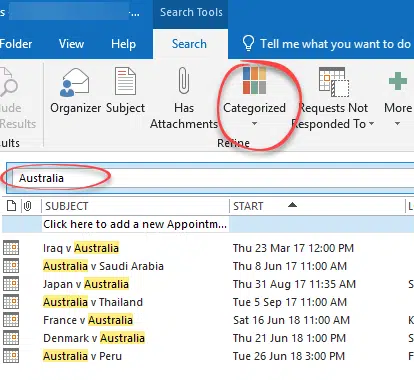Click the Subject refine icon
The image size is (414, 380).
pos(125,81)
